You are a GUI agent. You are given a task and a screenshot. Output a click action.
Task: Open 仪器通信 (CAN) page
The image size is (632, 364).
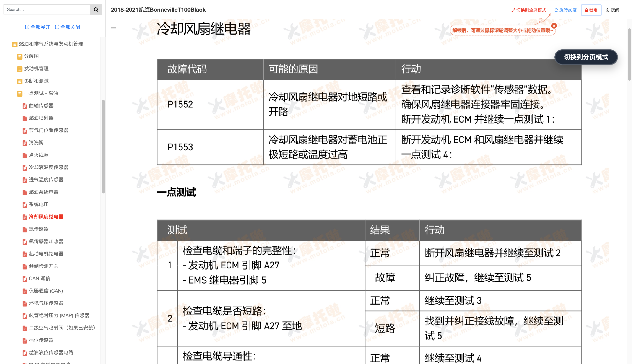click(42, 291)
